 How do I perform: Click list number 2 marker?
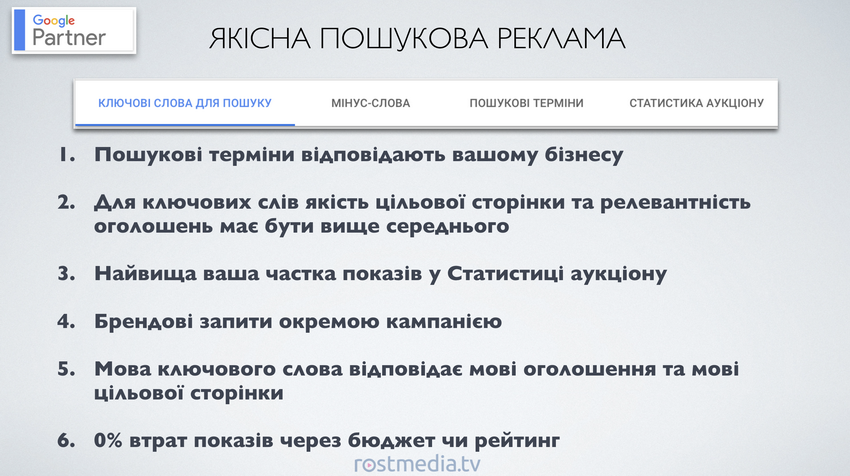tap(66, 203)
